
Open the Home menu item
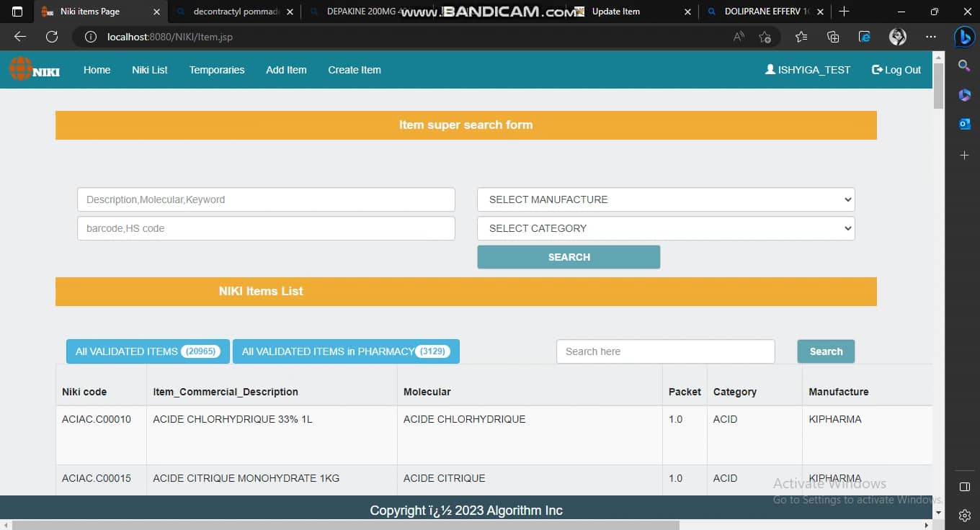[x=97, y=70]
